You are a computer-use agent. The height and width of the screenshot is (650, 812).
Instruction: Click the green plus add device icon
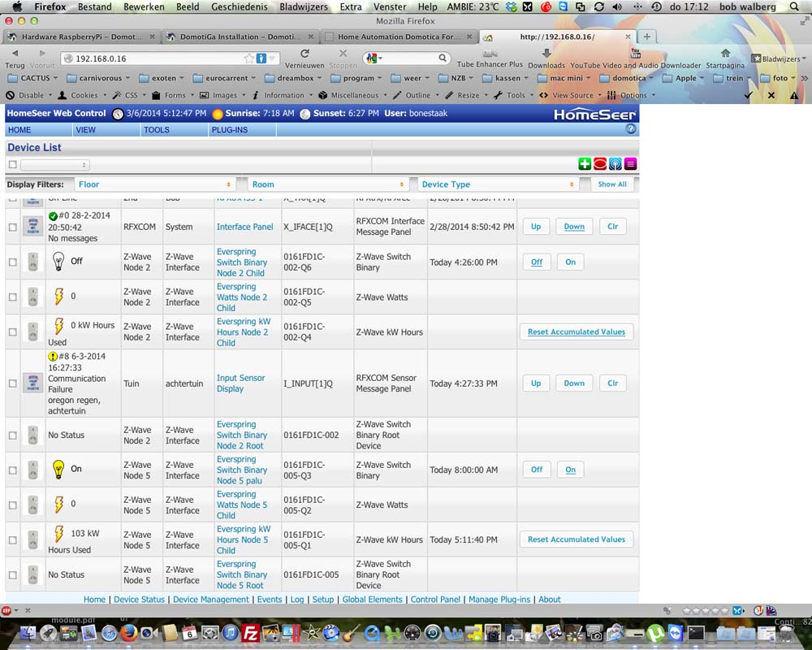pos(585,164)
